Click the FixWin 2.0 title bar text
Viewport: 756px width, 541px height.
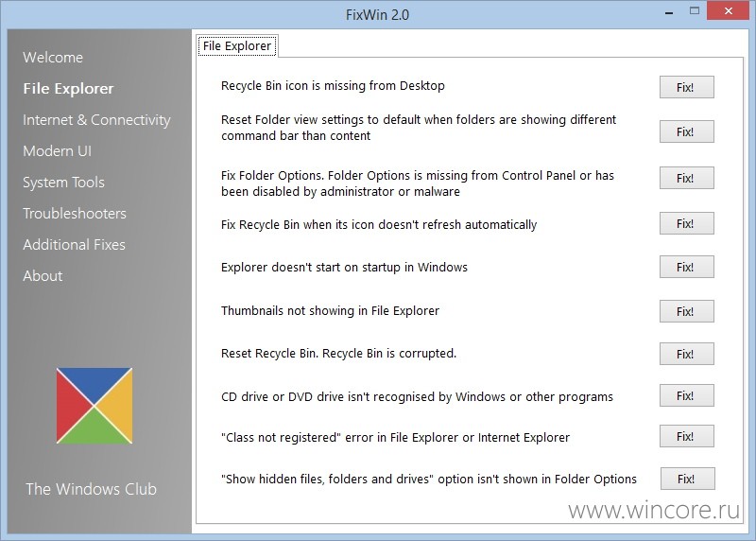click(377, 15)
